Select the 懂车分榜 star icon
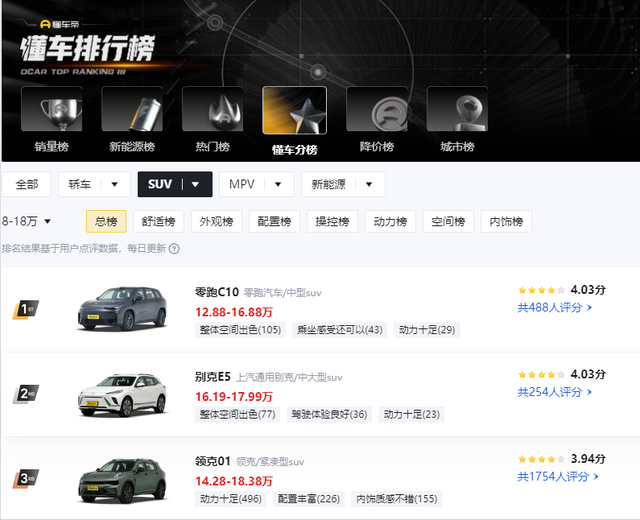 tap(294, 110)
